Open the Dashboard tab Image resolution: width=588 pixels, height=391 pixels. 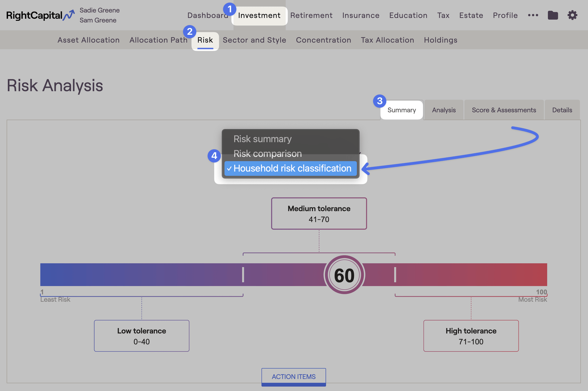(x=208, y=15)
